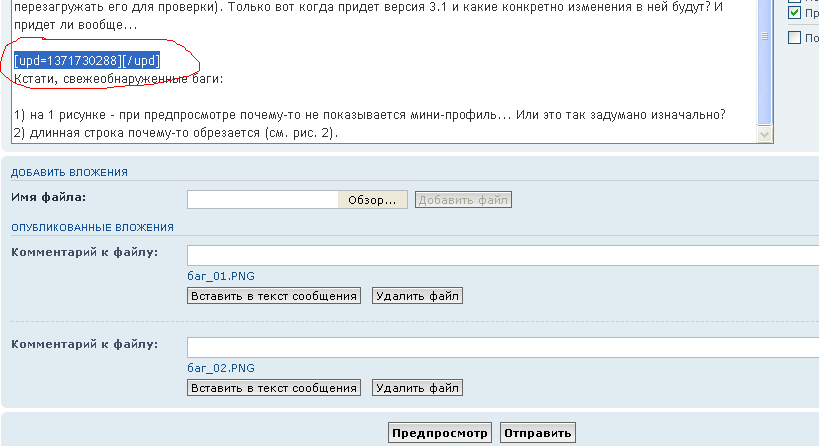
Task: Click the Обзор... browse button
Action: point(374,200)
